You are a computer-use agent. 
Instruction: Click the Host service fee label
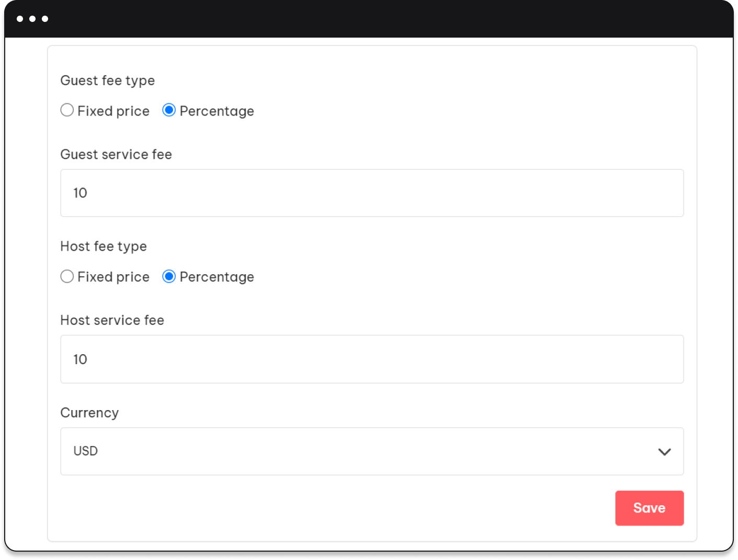tap(112, 320)
